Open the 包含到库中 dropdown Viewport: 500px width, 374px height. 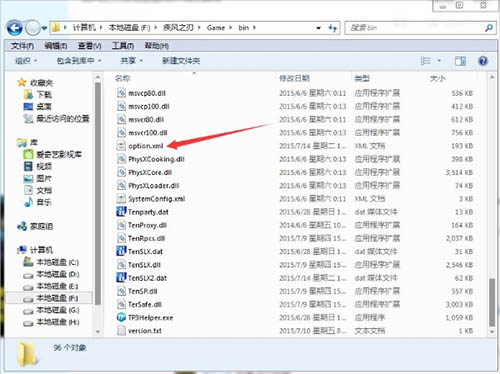[79, 61]
